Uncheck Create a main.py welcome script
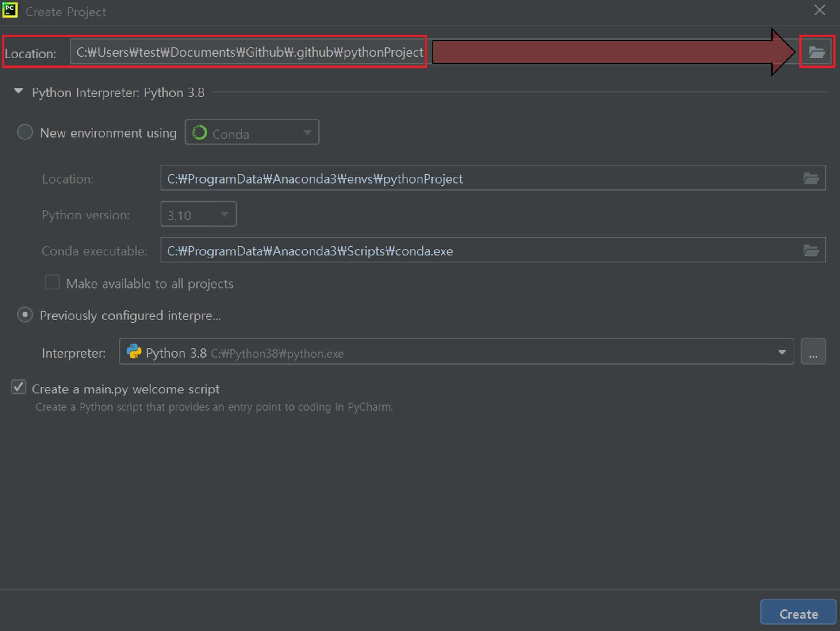Image resolution: width=840 pixels, height=631 pixels. click(19, 388)
